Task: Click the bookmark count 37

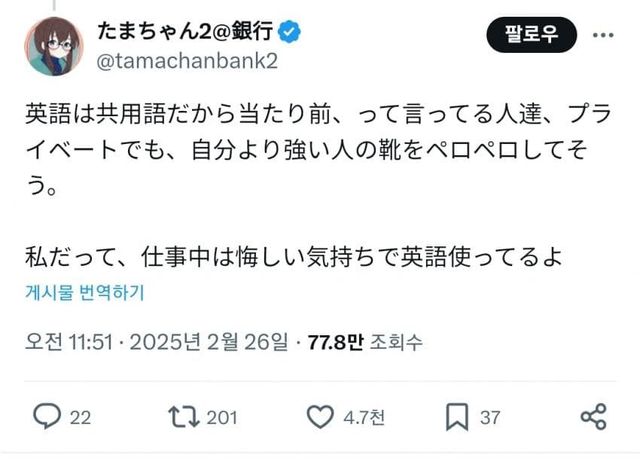Action: (x=489, y=416)
